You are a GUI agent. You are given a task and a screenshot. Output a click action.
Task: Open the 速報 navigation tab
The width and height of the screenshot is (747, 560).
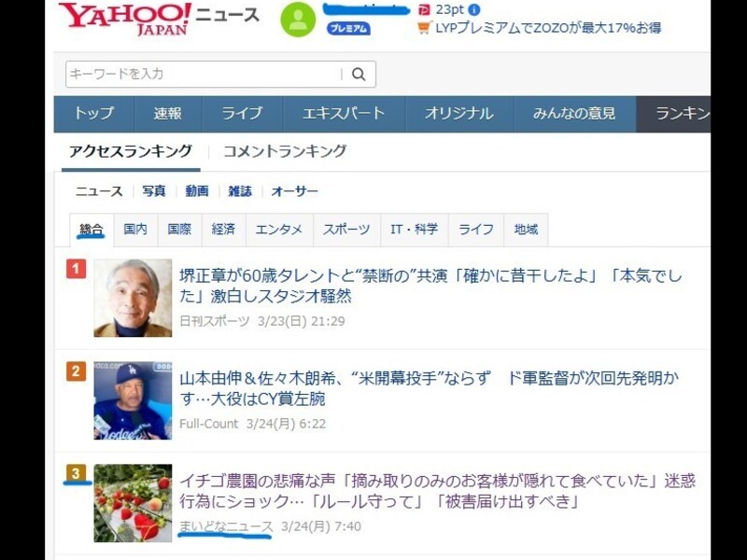tap(168, 114)
